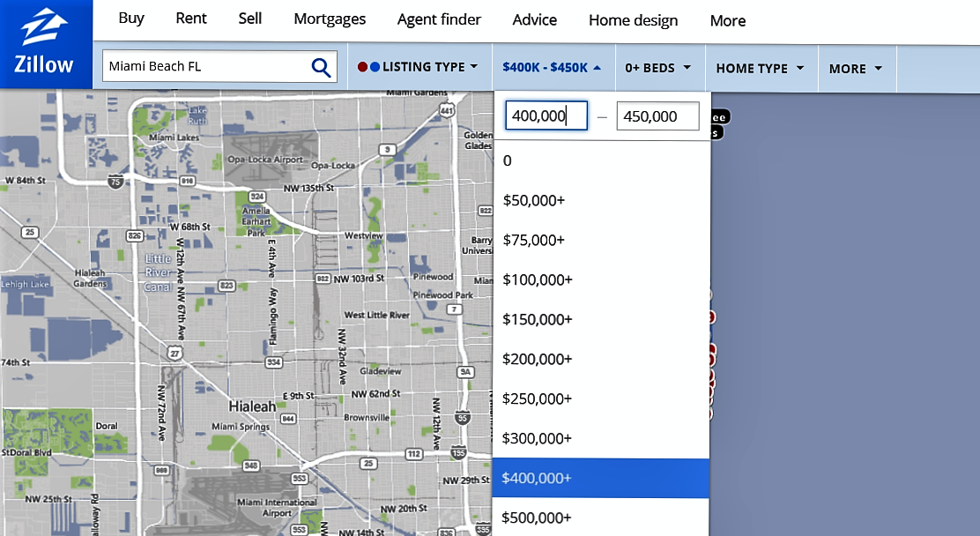Click the Brownsville map label
980x536 pixels.
point(367,417)
